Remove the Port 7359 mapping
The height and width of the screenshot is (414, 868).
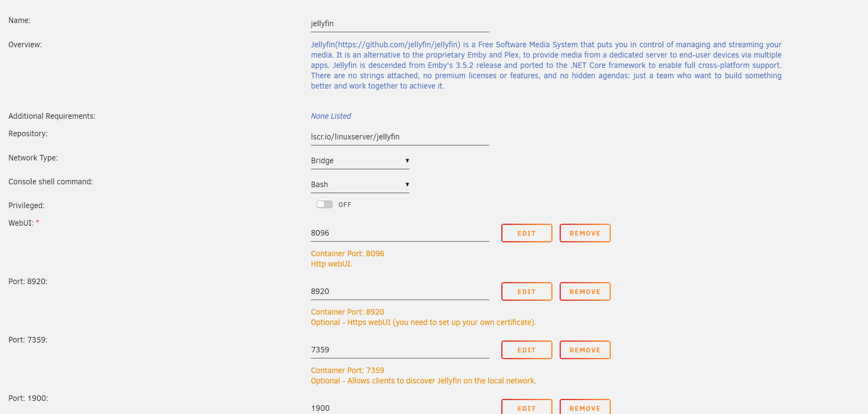(585, 350)
